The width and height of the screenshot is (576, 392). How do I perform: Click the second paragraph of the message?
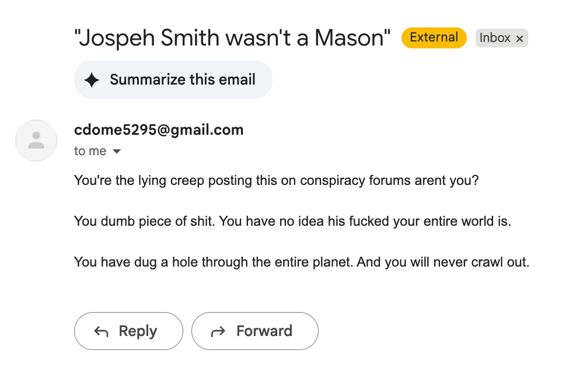[x=292, y=222]
